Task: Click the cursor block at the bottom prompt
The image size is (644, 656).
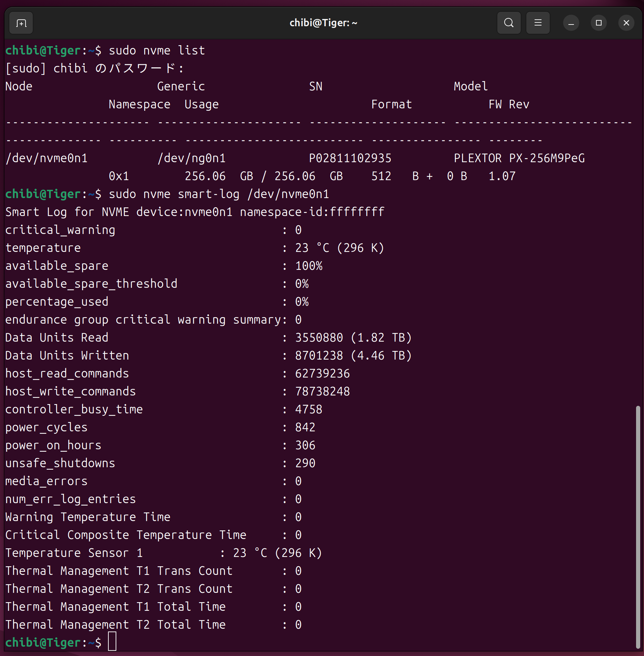Action: pyautogui.click(x=112, y=642)
